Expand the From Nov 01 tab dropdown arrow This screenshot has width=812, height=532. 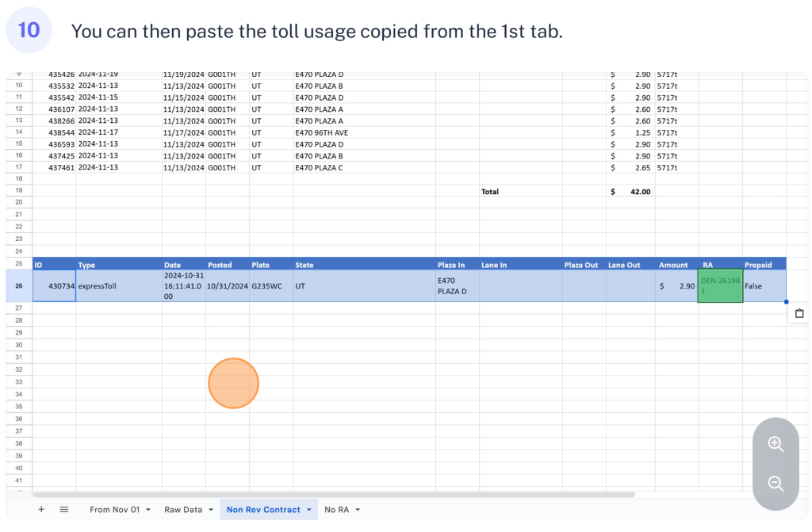point(148,510)
